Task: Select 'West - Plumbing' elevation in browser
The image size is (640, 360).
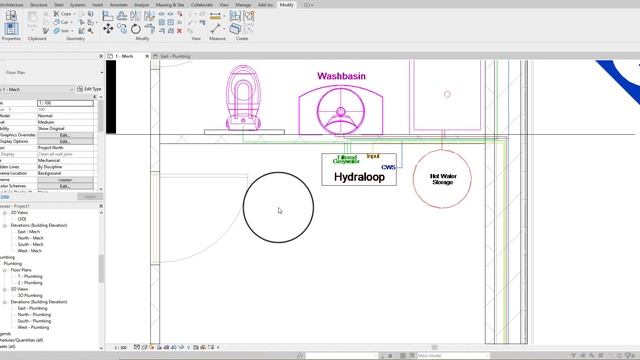Action: point(33,327)
